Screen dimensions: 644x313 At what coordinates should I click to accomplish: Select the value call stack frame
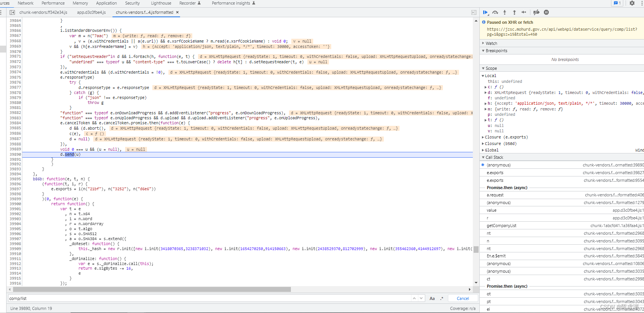[562, 211]
